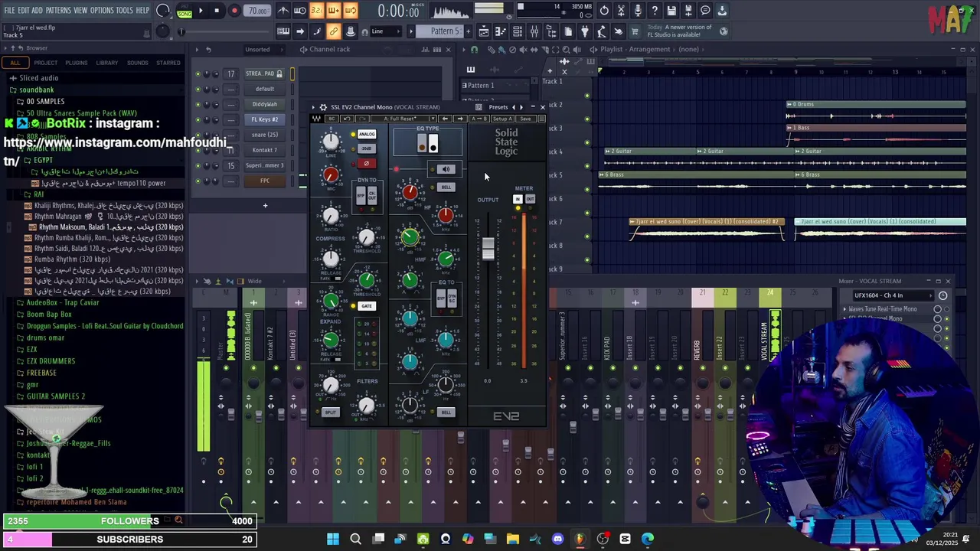Save the project with the floppy icon

coord(671,11)
